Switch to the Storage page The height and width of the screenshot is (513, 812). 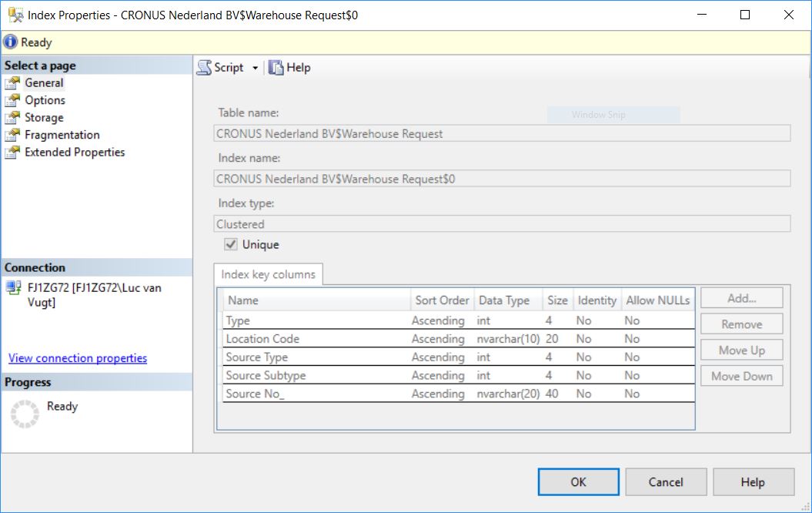click(x=44, y=118)
